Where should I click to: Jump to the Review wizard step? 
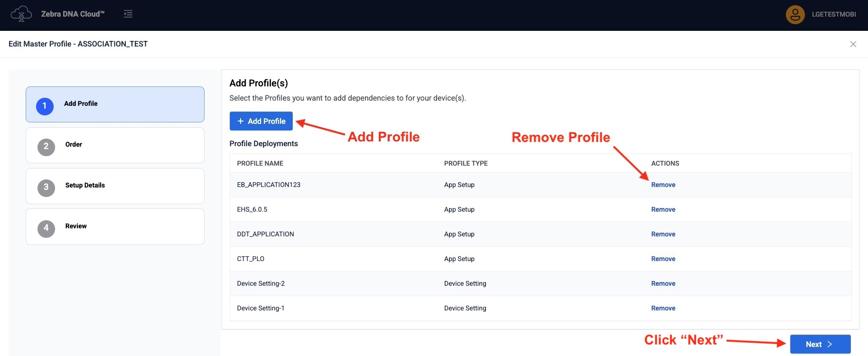(x=115, y=227)
